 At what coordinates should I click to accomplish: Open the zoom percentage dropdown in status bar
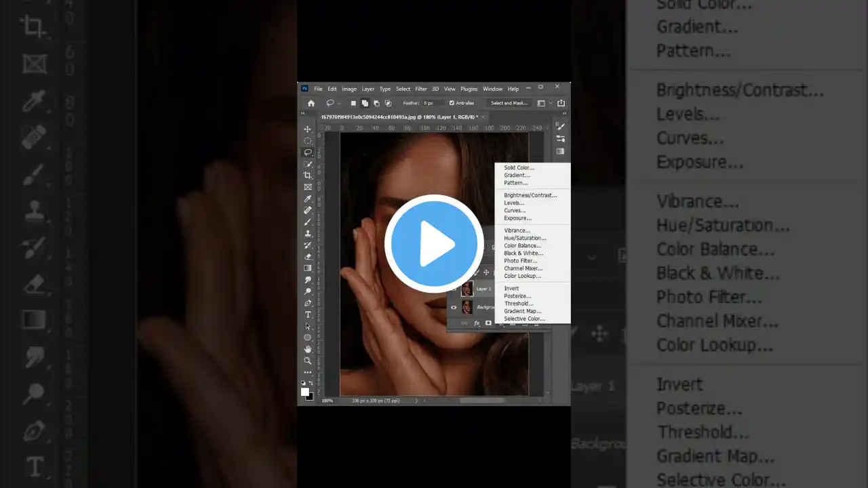326,401
